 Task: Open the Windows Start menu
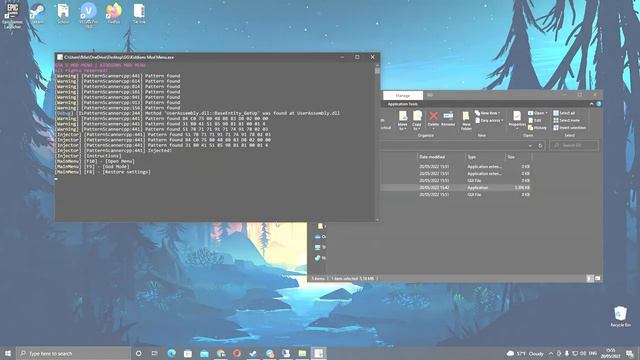(x=8, y=353)
